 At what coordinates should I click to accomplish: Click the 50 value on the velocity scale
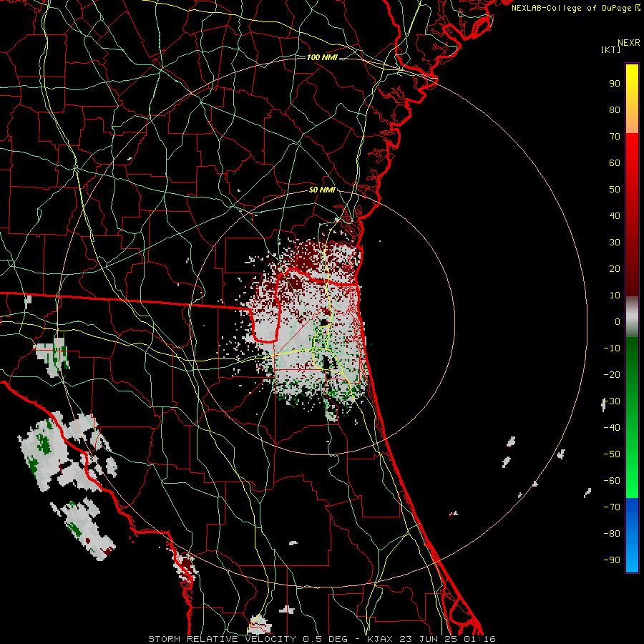pyautogui.click(x=615, y=190)
